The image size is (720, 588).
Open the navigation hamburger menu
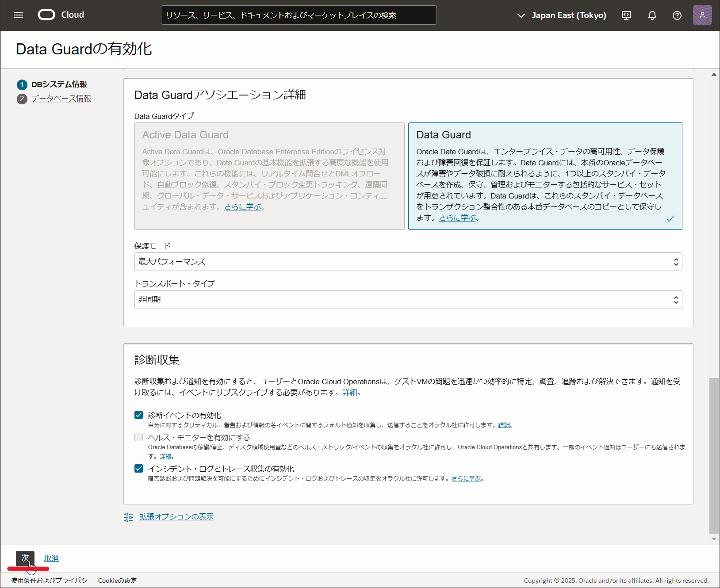19,15
